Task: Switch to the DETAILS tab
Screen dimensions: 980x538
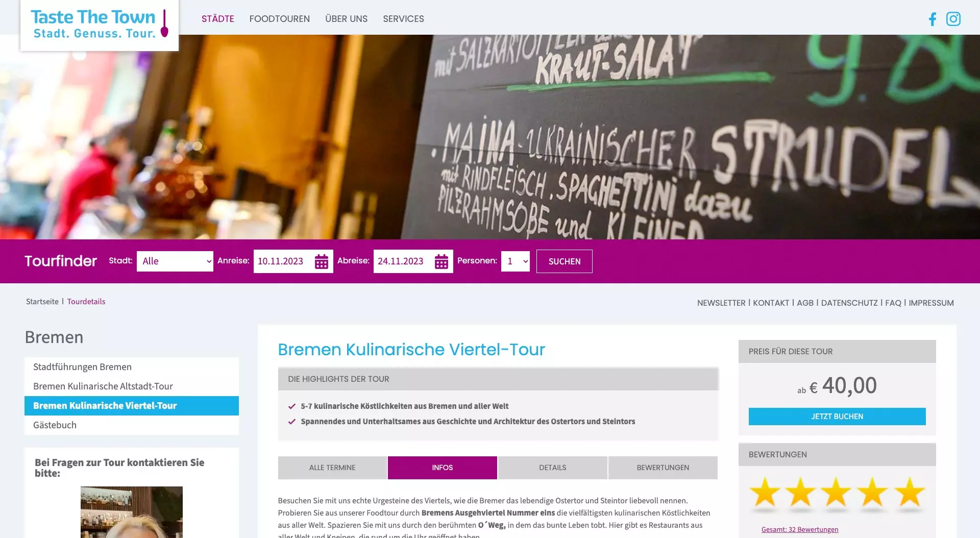Action: (x=553, y=468)
